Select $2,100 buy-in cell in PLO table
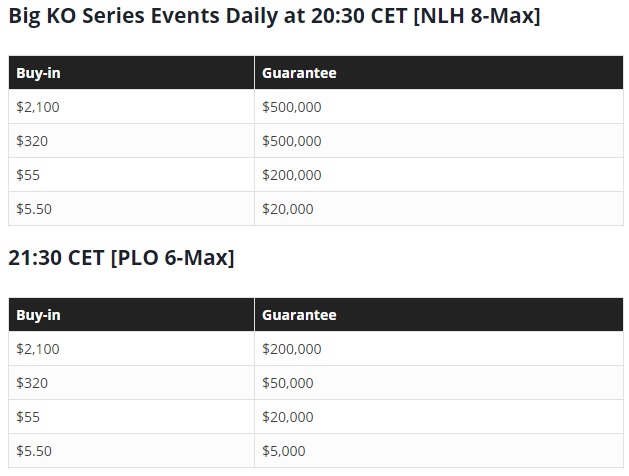 pos(38,349)
